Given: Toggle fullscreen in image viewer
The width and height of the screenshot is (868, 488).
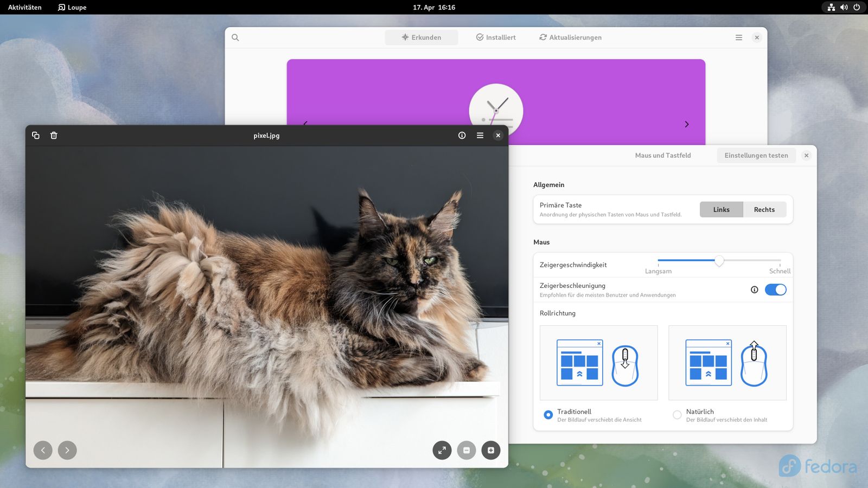Looking at the screenshot, I should coord(442,450).
